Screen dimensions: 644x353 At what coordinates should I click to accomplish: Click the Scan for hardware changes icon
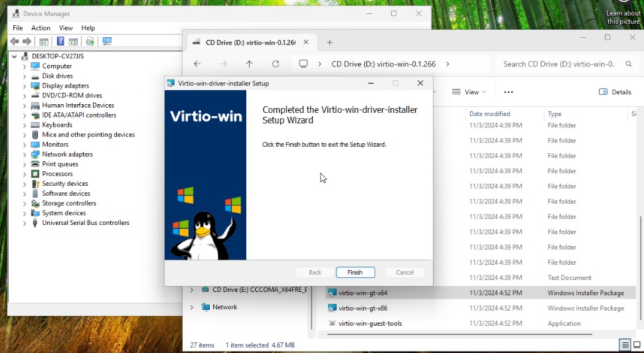[107, 41]
